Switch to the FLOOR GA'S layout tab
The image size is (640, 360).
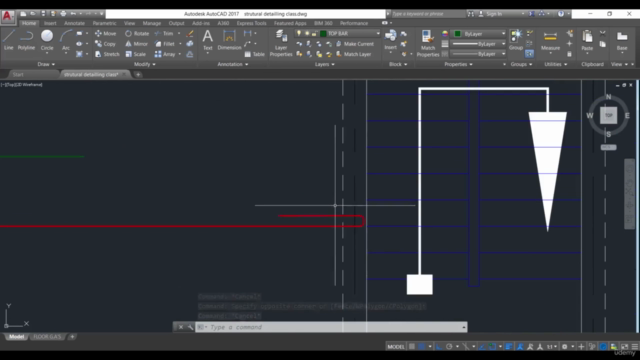click(47, 337)
